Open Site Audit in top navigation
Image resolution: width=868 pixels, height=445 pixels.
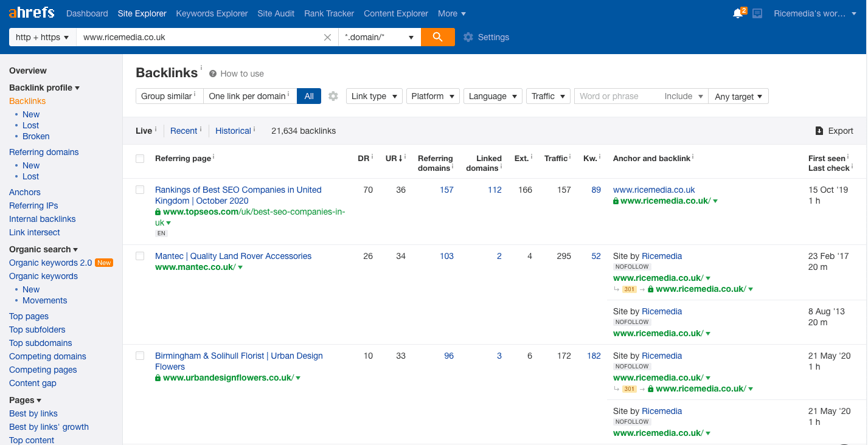pos(276,13)
